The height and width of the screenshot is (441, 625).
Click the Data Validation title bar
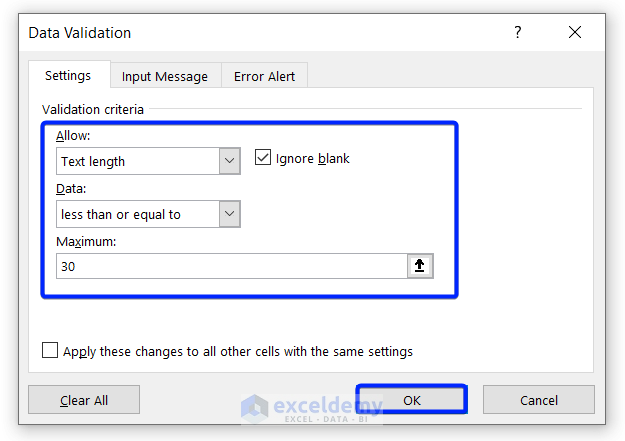[x=250, y=33]
